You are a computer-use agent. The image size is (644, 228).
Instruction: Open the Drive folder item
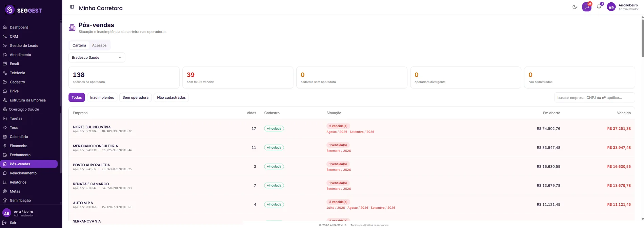[x=29, y=91]
